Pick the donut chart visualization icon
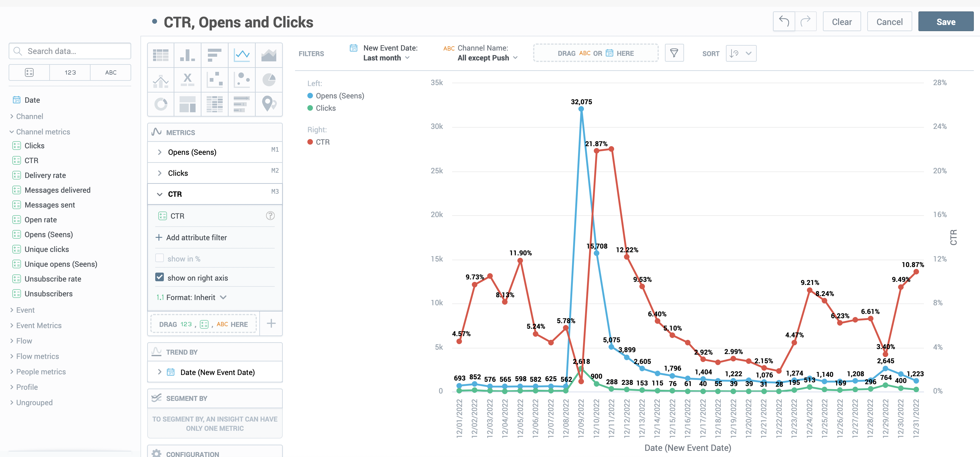The height and width of the screenshot is (457, 980). pos(160,104)
